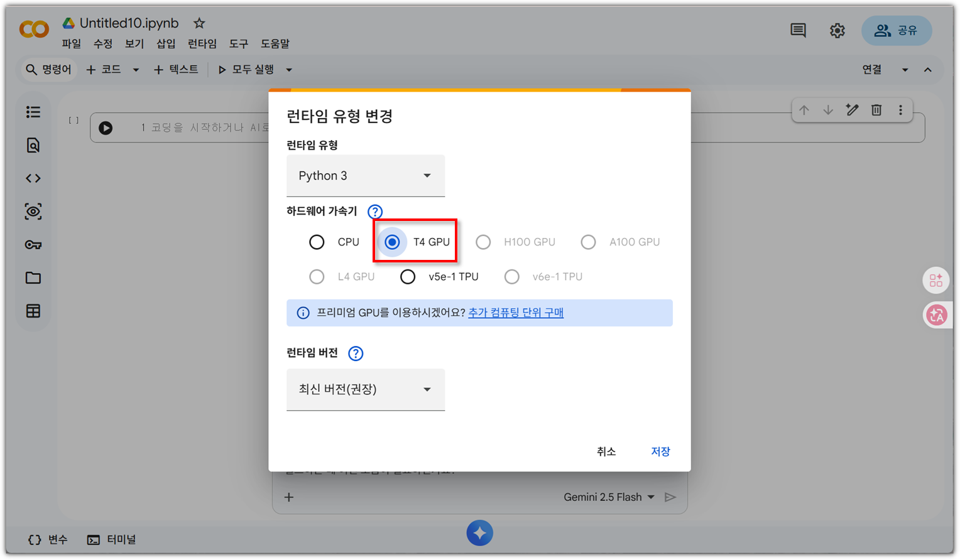Open the comments icon in the header

(x=798, y=30)
